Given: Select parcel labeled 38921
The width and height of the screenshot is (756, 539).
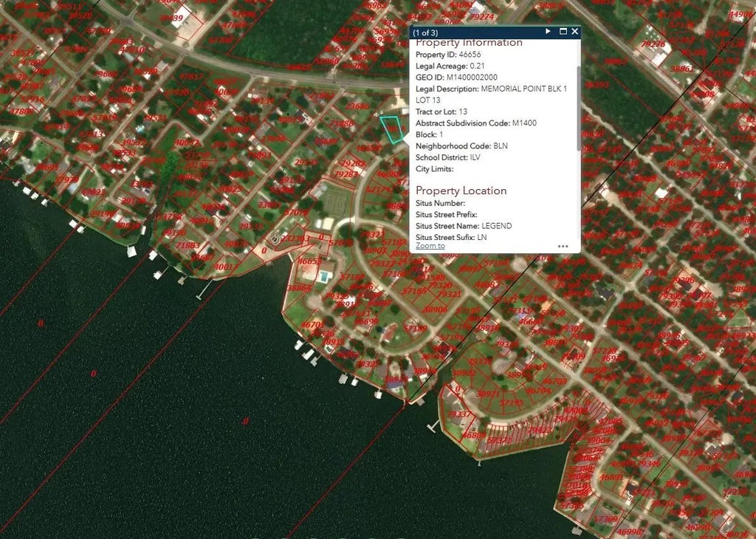Looking at the screenshot, I should pos(488,394).
